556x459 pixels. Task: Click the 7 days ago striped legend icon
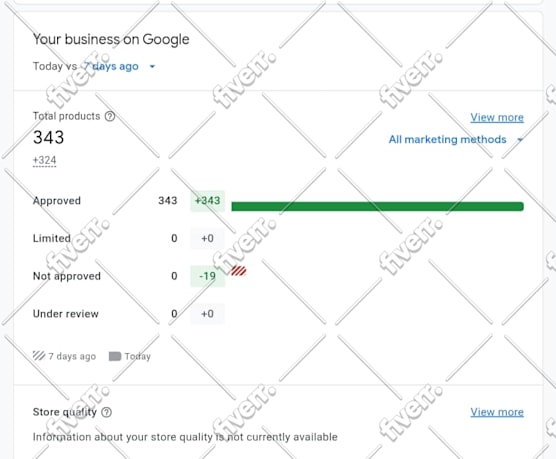(x=39, y=356)
